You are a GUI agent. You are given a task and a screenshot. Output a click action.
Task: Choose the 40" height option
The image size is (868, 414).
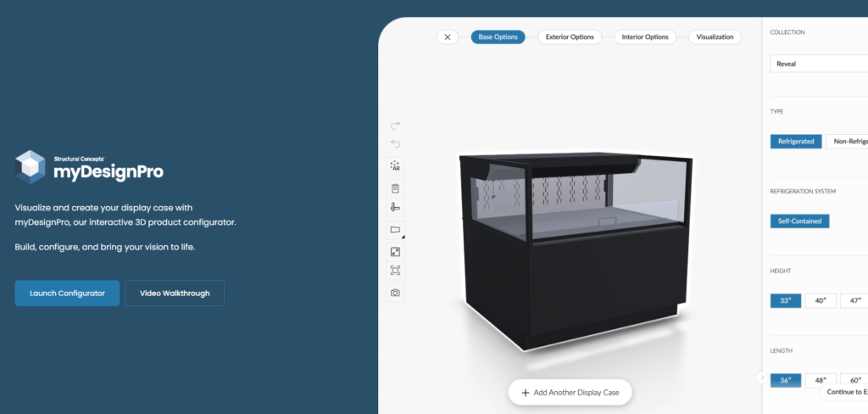tap(821, 301)
